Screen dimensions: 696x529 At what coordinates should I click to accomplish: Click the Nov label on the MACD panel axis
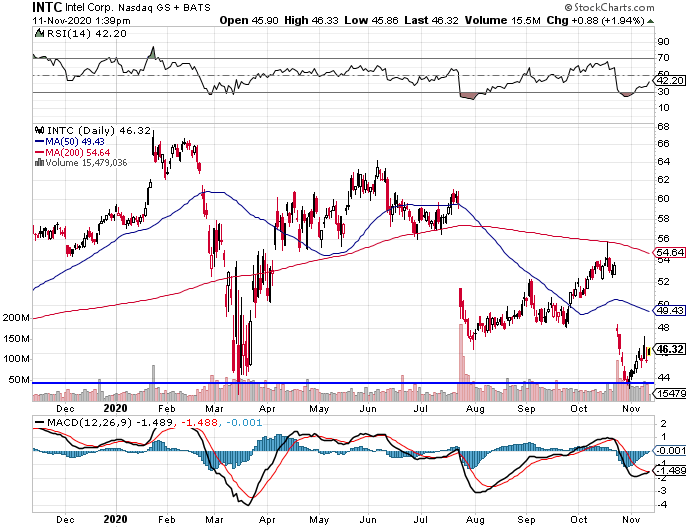coord(631,519)
